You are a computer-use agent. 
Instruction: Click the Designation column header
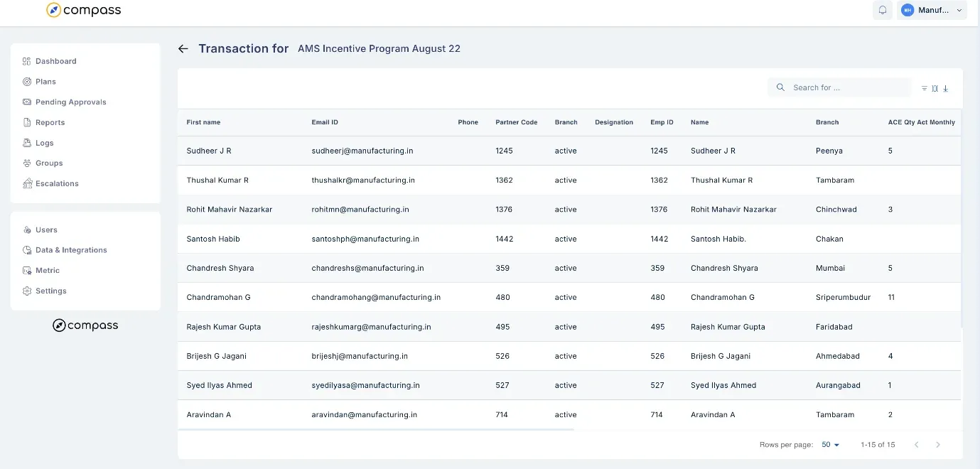click(614, 122)
